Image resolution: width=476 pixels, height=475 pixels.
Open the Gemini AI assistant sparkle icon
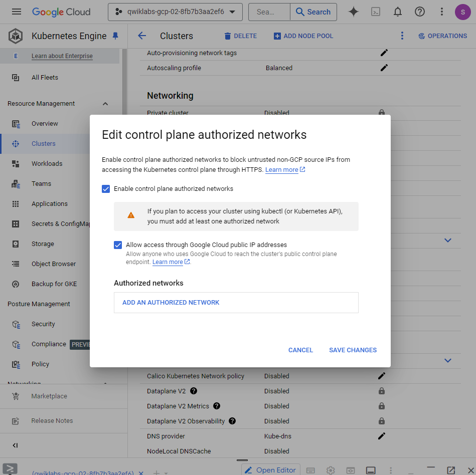353,12
